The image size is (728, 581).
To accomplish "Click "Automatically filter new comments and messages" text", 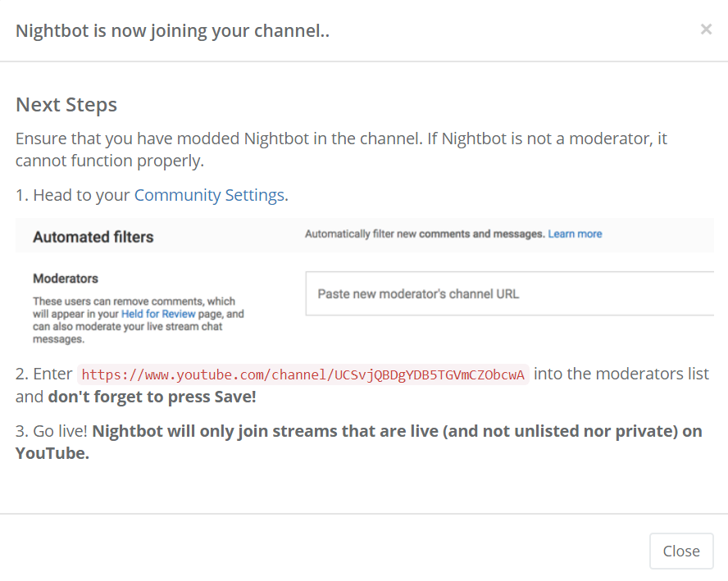I will click(425, 234).
